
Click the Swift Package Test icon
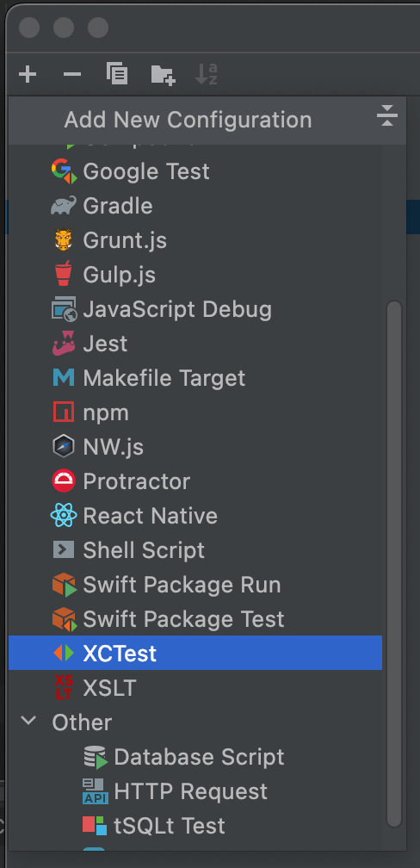[65, 619]
